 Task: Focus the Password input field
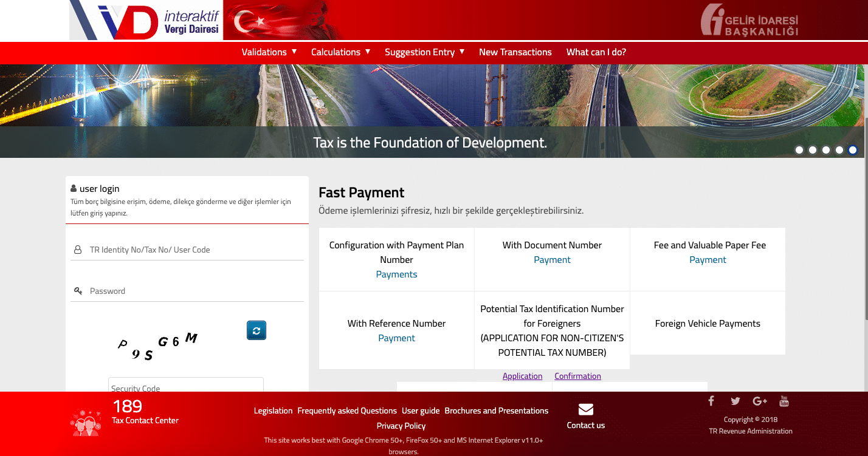coord(187,291)
